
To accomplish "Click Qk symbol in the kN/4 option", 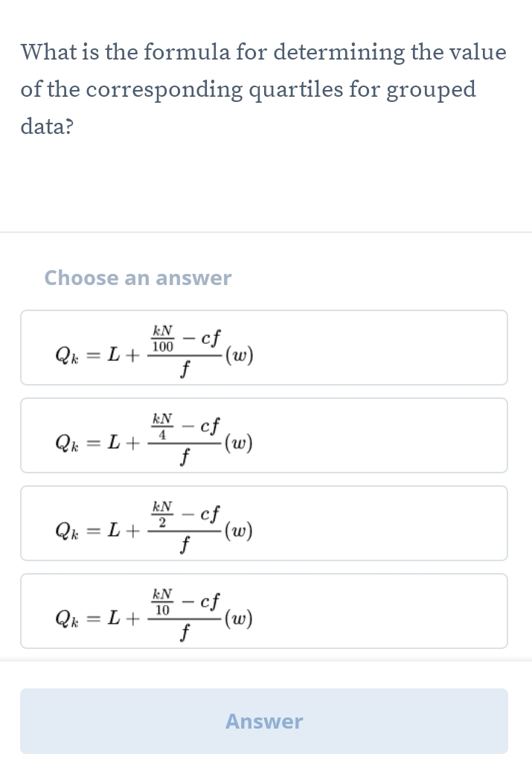I will coord(68,445).
